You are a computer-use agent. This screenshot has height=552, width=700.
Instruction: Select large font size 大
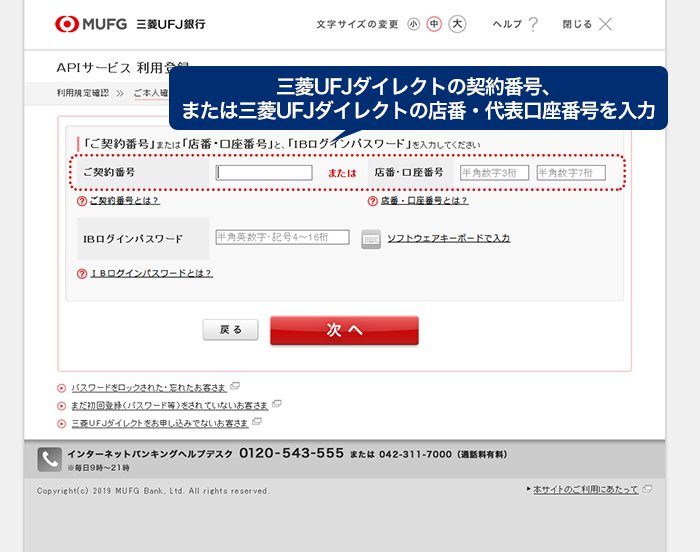click(457, 24)
